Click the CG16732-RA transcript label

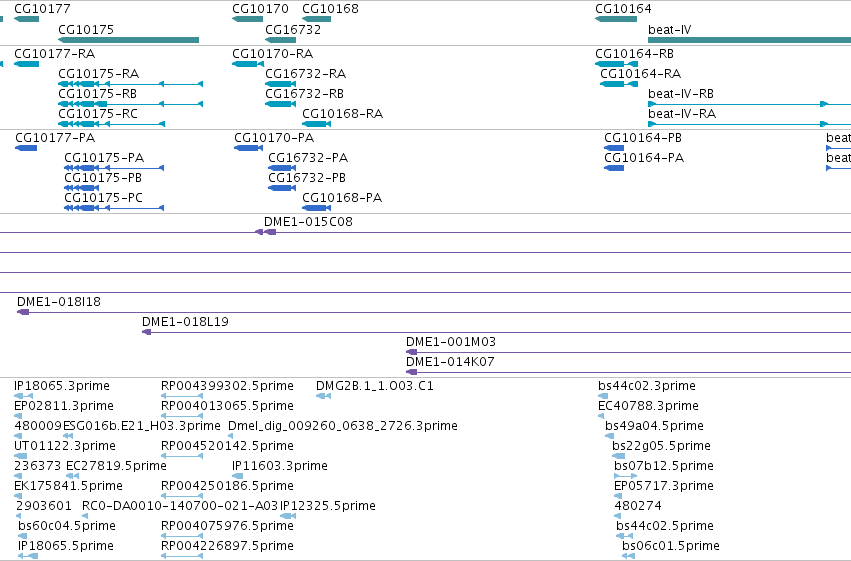tap(306, 74)
